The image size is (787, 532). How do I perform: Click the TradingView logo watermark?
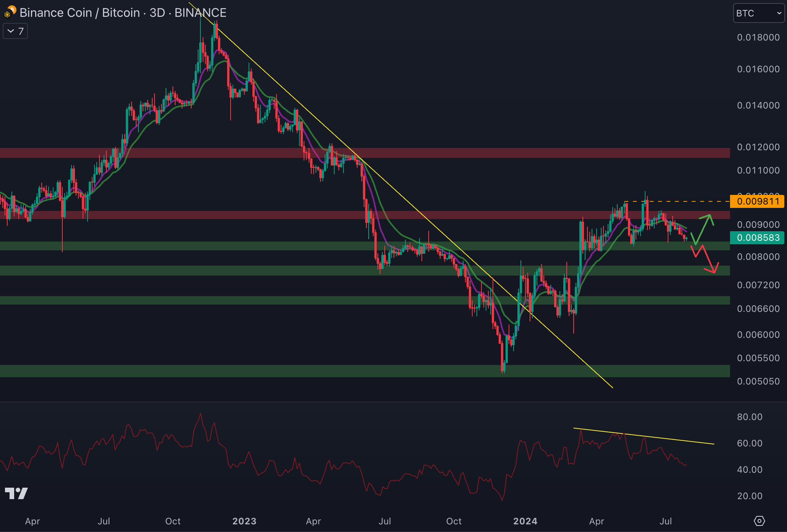pos(16,493)
